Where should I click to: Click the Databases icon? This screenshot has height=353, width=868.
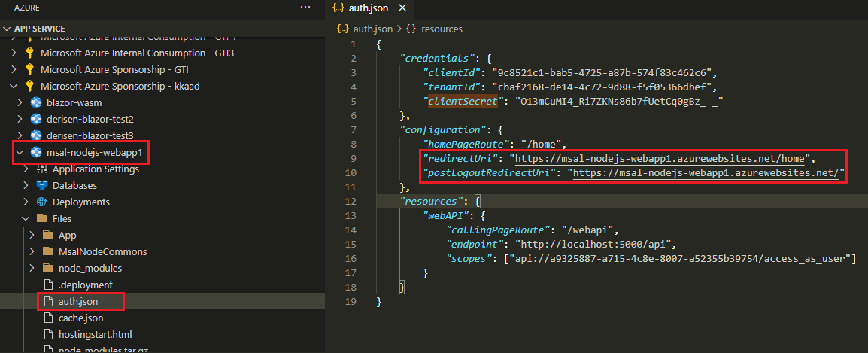(42, 185)
